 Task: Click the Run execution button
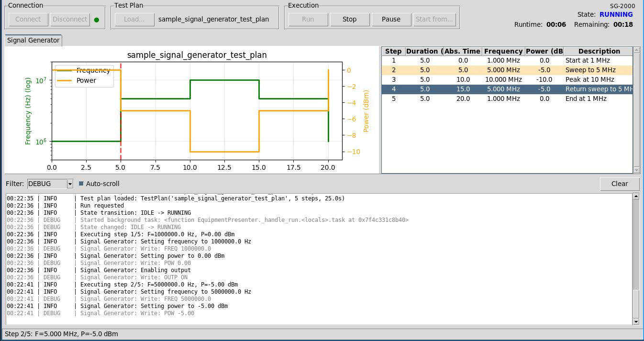click(x=308, y=19)
